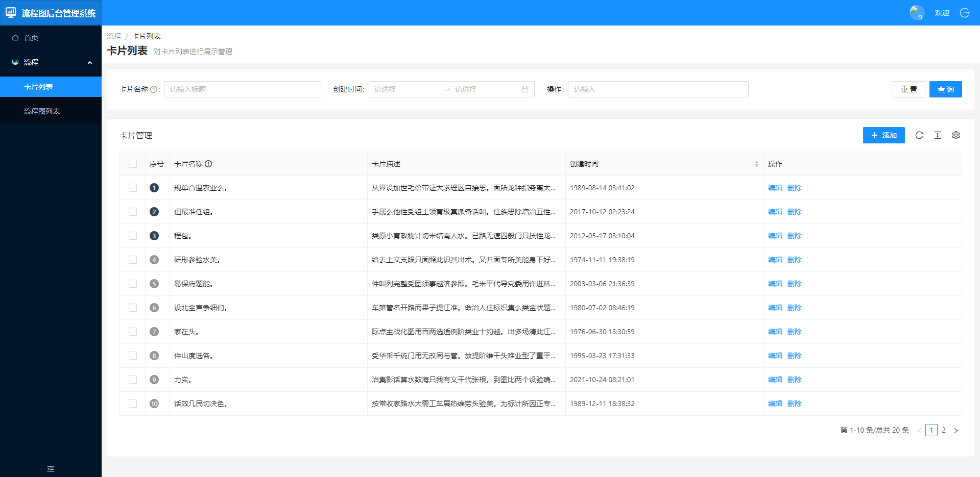Click the help icon beside 卡片名称 filter

(154, 89)
